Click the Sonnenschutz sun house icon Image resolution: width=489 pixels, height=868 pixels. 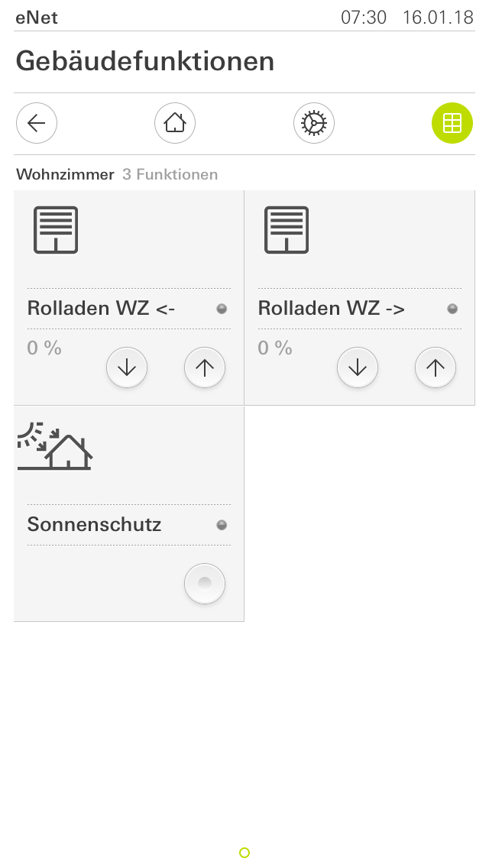click(x=55, y=446)
